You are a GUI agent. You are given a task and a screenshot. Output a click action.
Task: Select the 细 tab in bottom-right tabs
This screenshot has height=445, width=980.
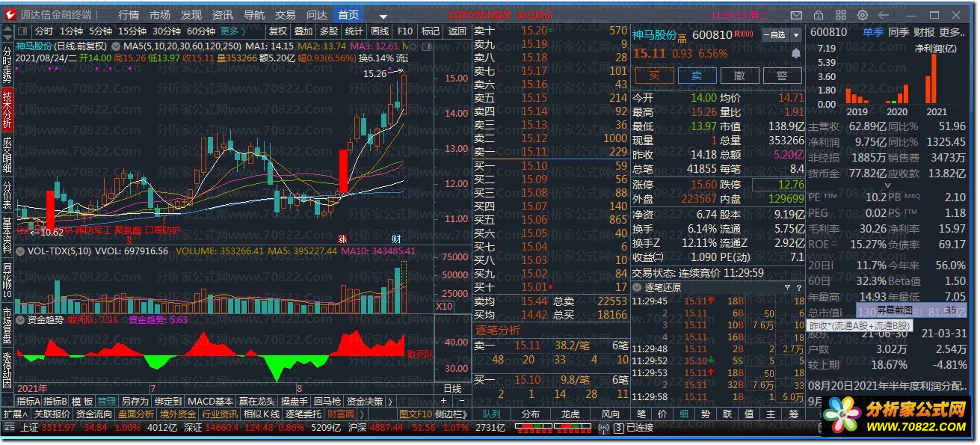click(x=683, y=414)
